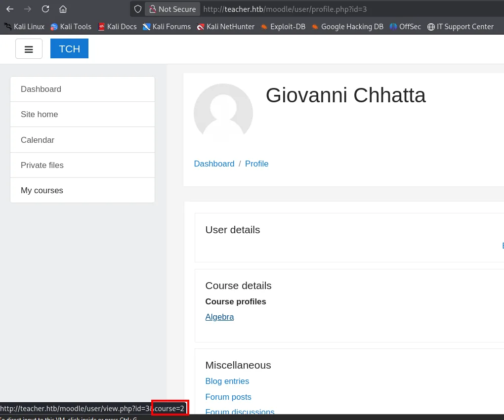Click the Giovanni Chhatta name heading
This screenshot has height=420, width=504.
(345, 95)
